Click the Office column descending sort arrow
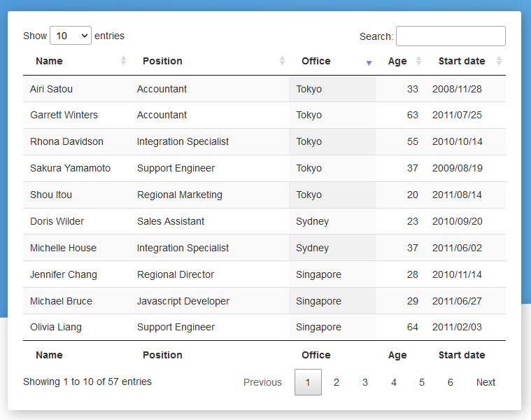The width and height of the screenshot is (531, 420). [369, 62]
